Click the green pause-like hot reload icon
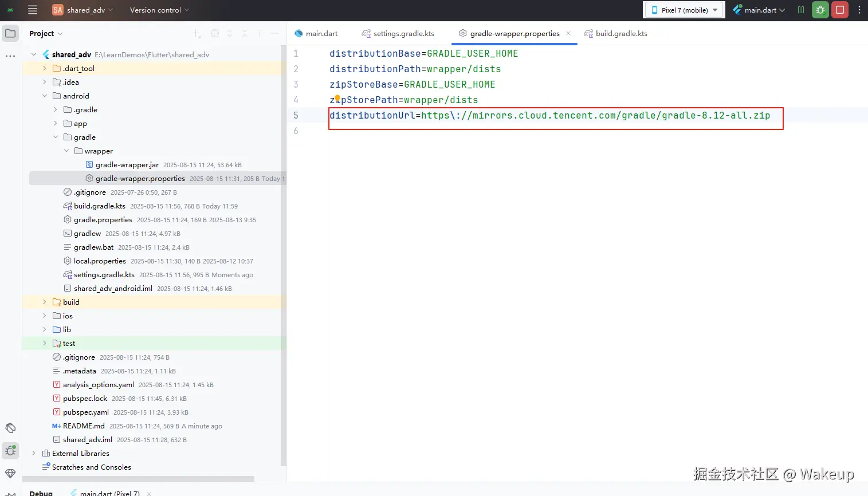 coord(801,10)
